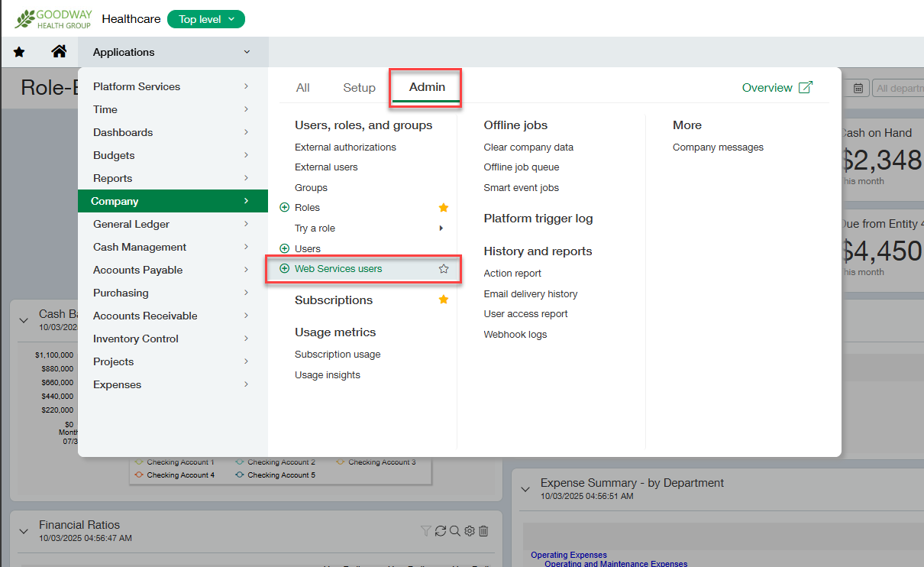The image size is (924, 567).
Task: Unfavorite Roles using its gold star
Action: click(444, 208)
